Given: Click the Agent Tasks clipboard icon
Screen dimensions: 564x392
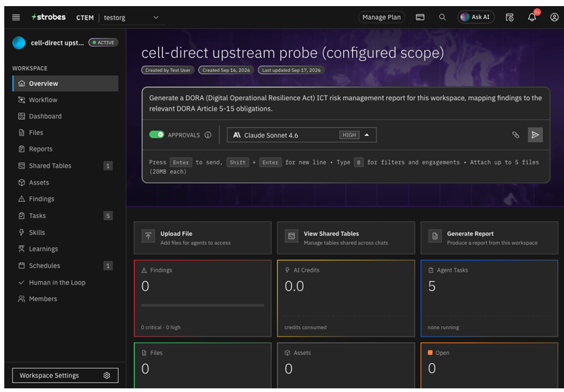Looking at the screenshot, I should click(x=431, y=270).
